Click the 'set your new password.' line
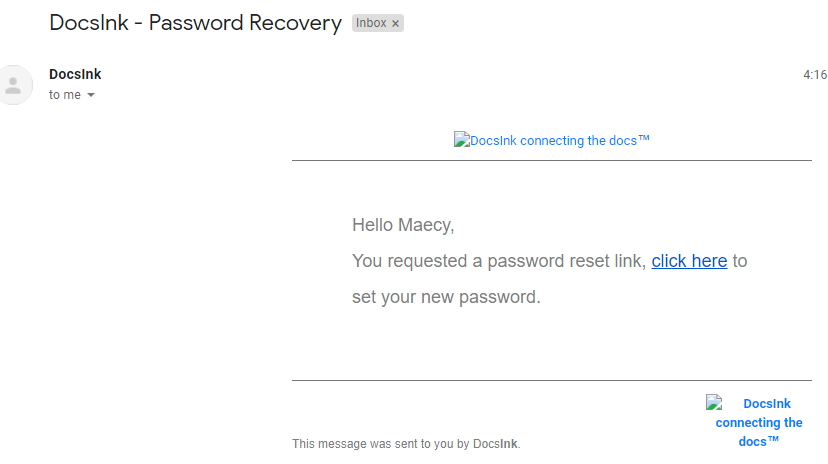The image size is (828, 464). point(446,297)
